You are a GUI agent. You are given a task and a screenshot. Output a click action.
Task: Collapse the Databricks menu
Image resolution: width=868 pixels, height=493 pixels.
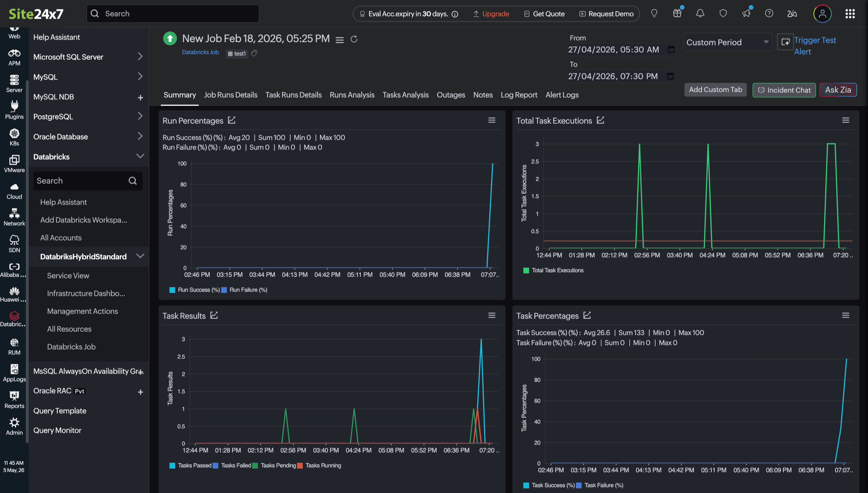pyautogui.click(x=140, y=156)
